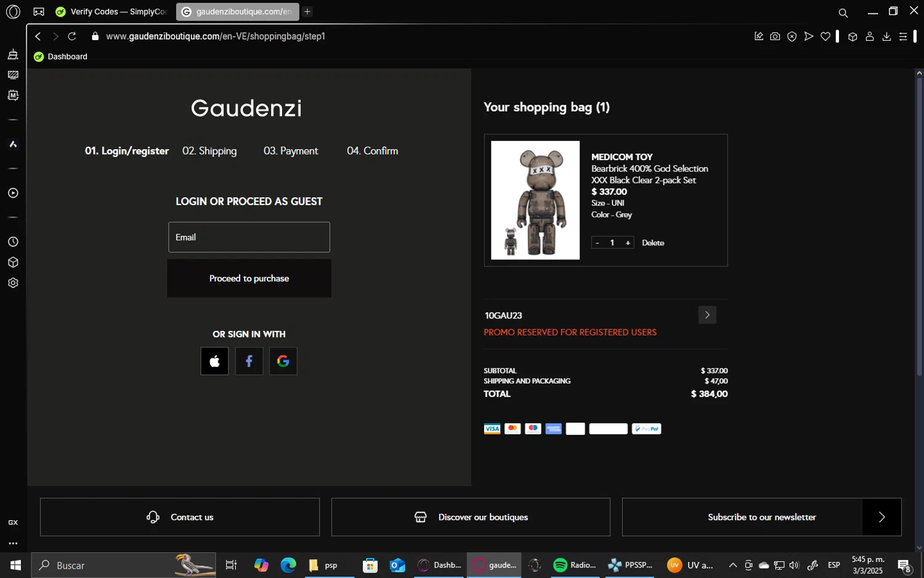Open sidebar History clock icon
Viewport: 924px width, 578px height.
coord(13,242)
